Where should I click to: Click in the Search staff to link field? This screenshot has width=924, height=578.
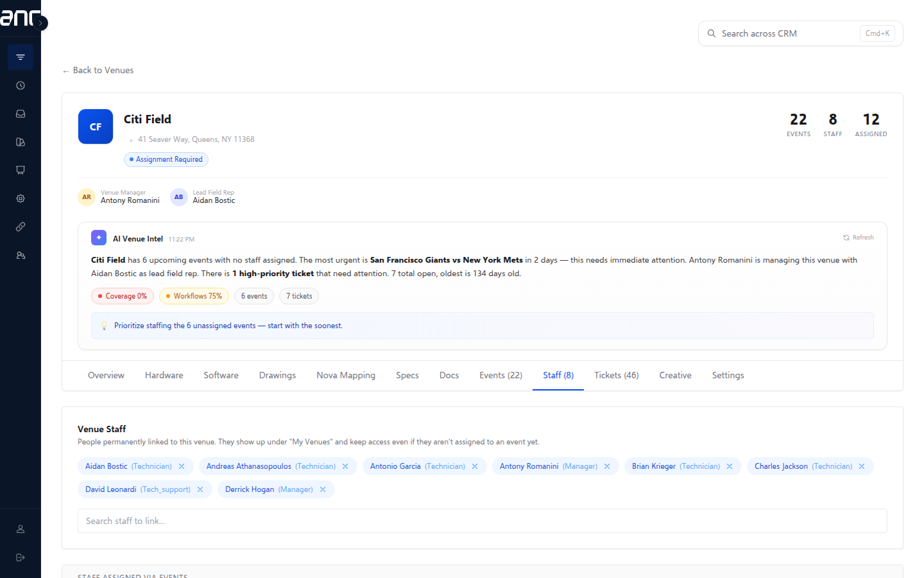pos(483,521)
